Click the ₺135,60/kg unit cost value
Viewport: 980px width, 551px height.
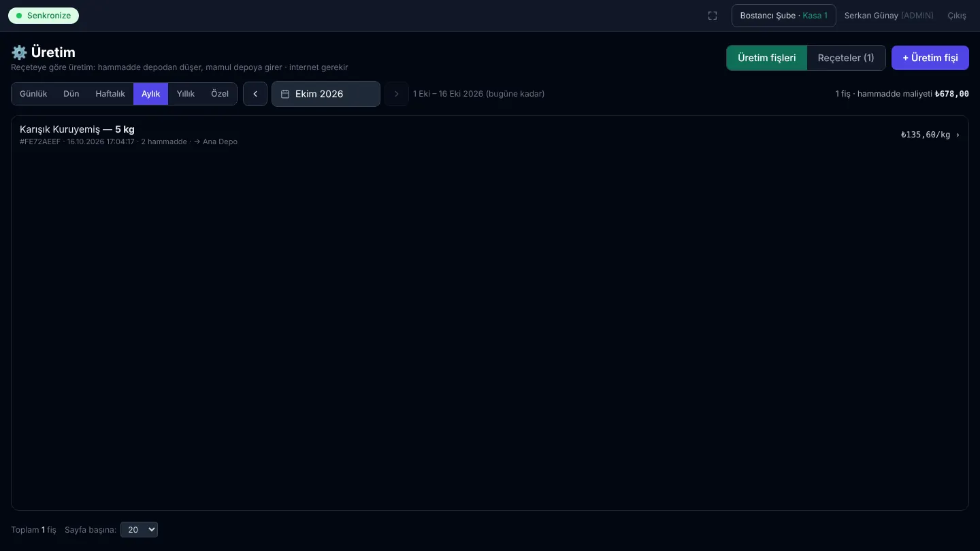(926, 135)
